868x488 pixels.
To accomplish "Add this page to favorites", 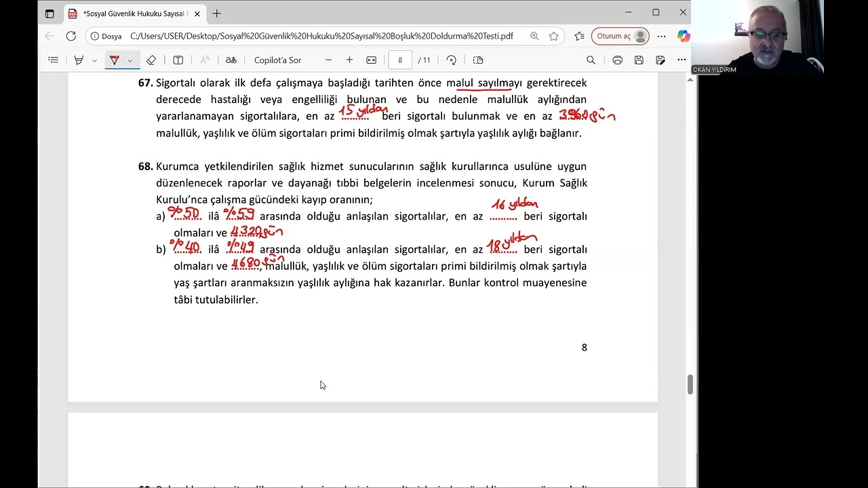I will coord(554,36).
